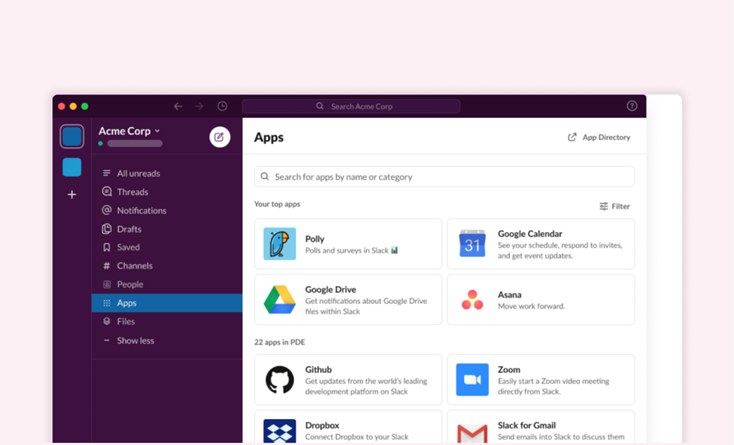Viewport: 734px width, 445px height.
Task: Focus the search apps by name field
Action: pyautogui.click(x=444, y=177)
